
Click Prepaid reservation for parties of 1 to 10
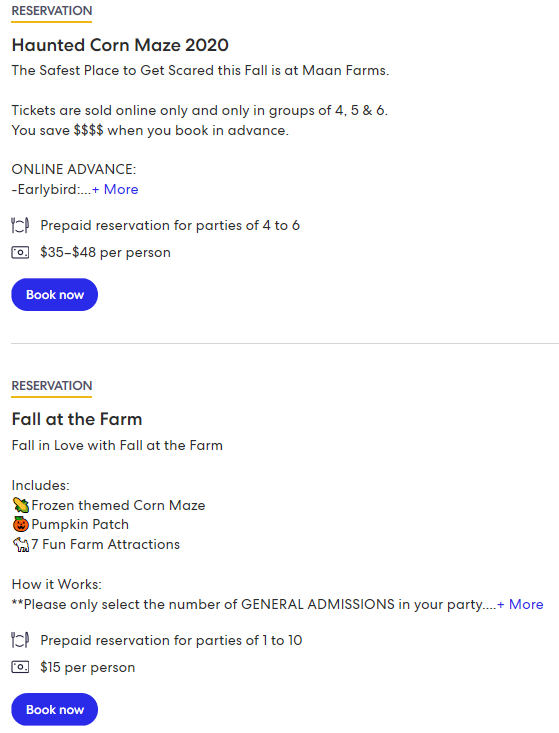(171, 640)
